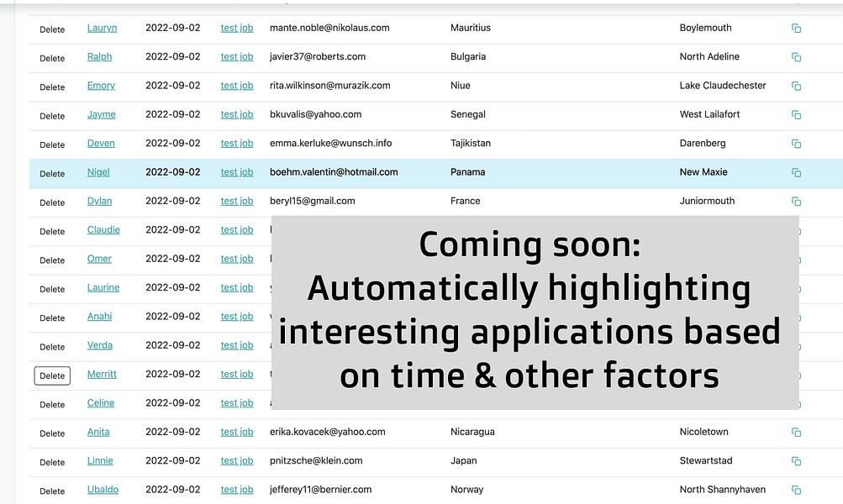Copy Lauryn's application row

[x=796, y=28]
